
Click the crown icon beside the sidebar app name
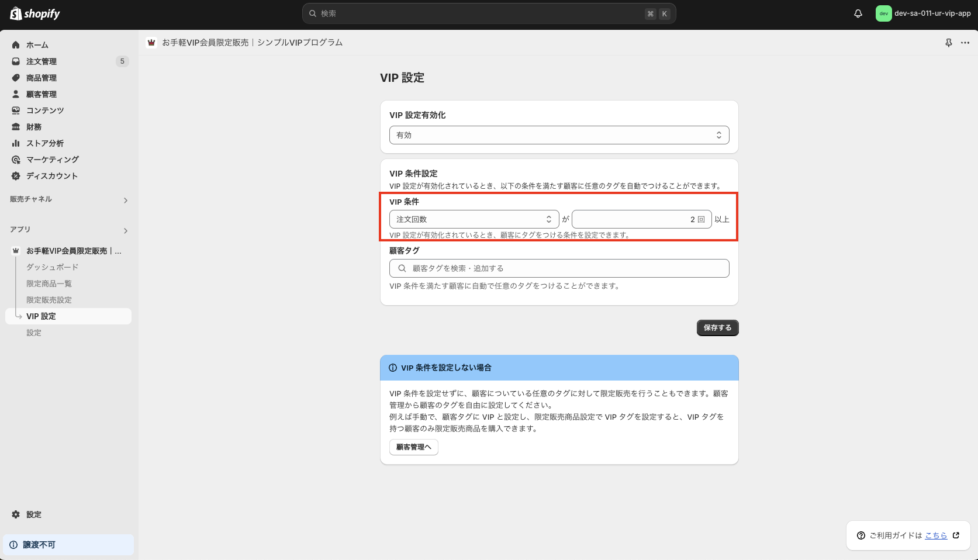tap(16, 251)
